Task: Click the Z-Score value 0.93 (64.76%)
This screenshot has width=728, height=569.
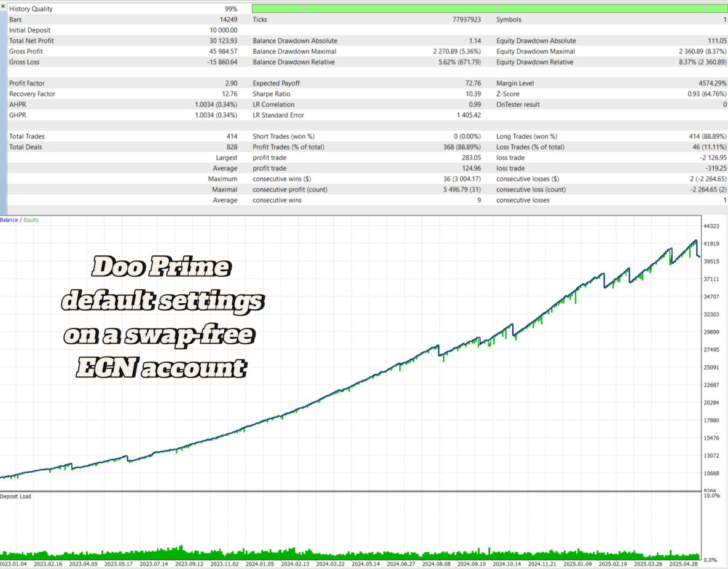Action: pyautogui.click(x=707, y=94)
